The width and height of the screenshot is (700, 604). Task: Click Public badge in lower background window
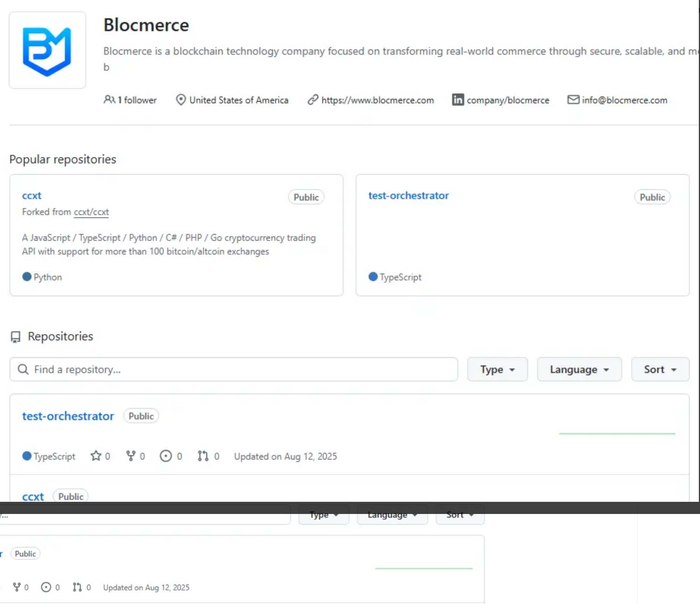(25, 554)
